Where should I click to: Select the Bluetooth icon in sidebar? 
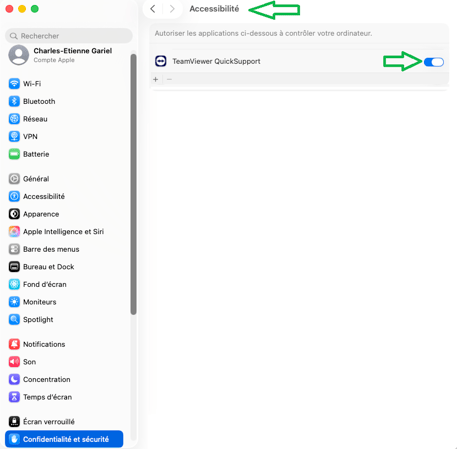(x=14, y=101)
